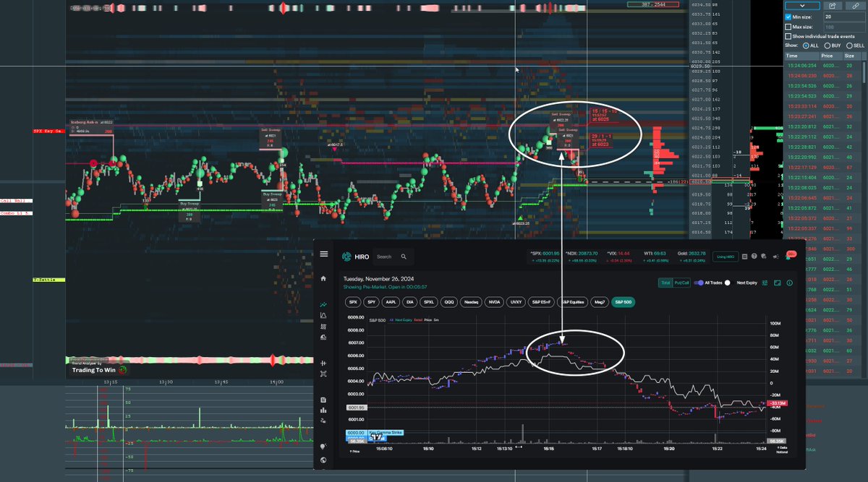Click the Min size value field
This screenshot has width=868, height=482.
845,17
